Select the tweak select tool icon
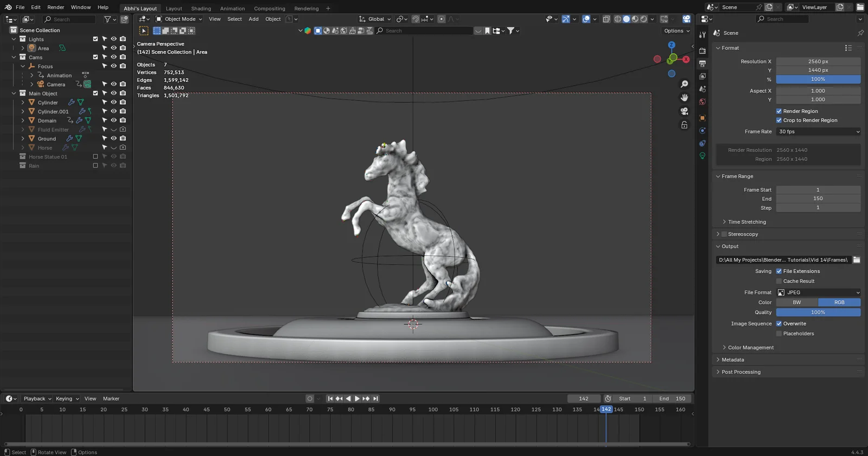Viewport: 868px width, 456px height. point(144,31)
